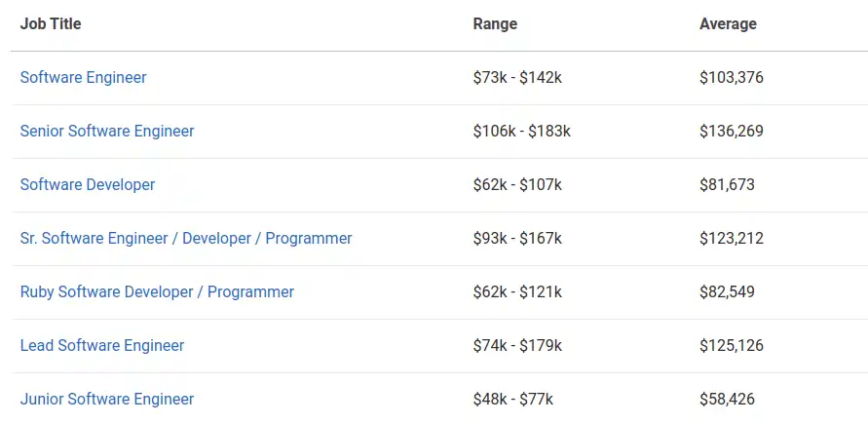Select the $82,549 average value
Screen dimensions: 868x424
click(727, 292)
